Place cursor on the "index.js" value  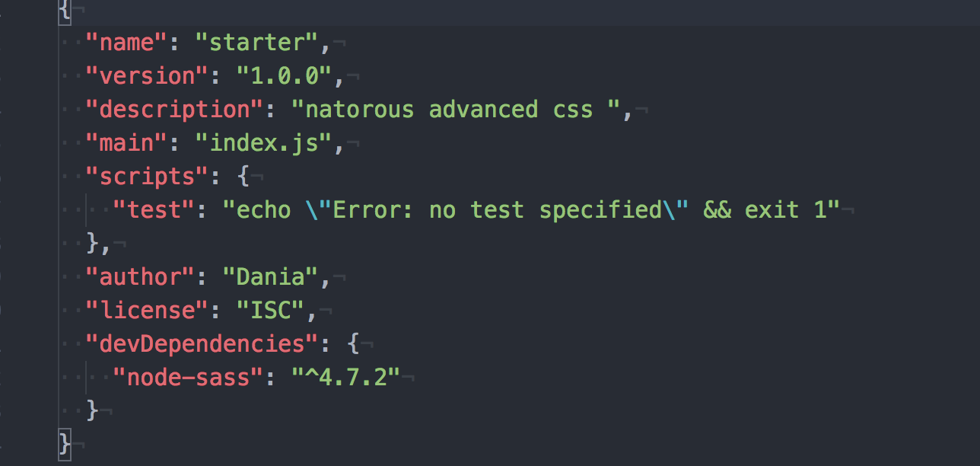264,143
